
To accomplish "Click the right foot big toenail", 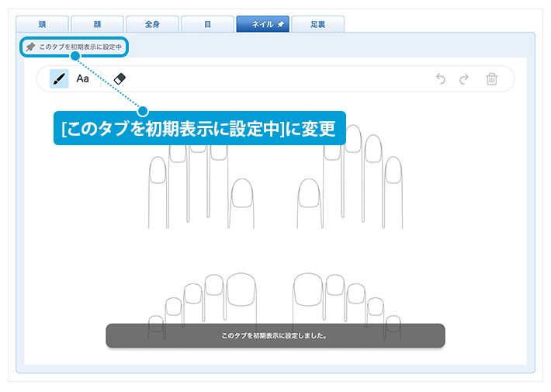I will [x=308, y=288].
